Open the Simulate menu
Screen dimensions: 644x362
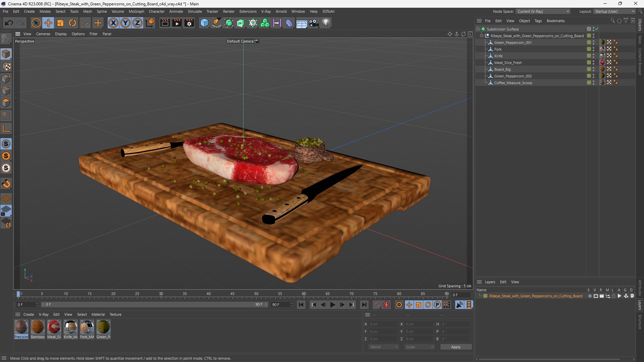[195, 11]
